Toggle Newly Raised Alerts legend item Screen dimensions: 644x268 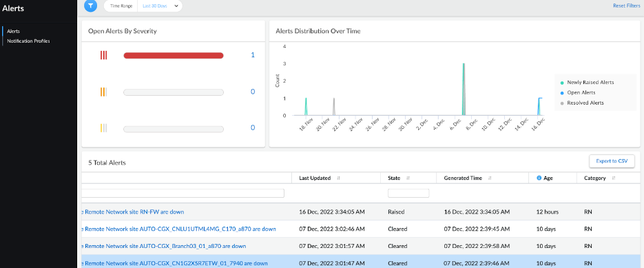[x=588, y=82]
